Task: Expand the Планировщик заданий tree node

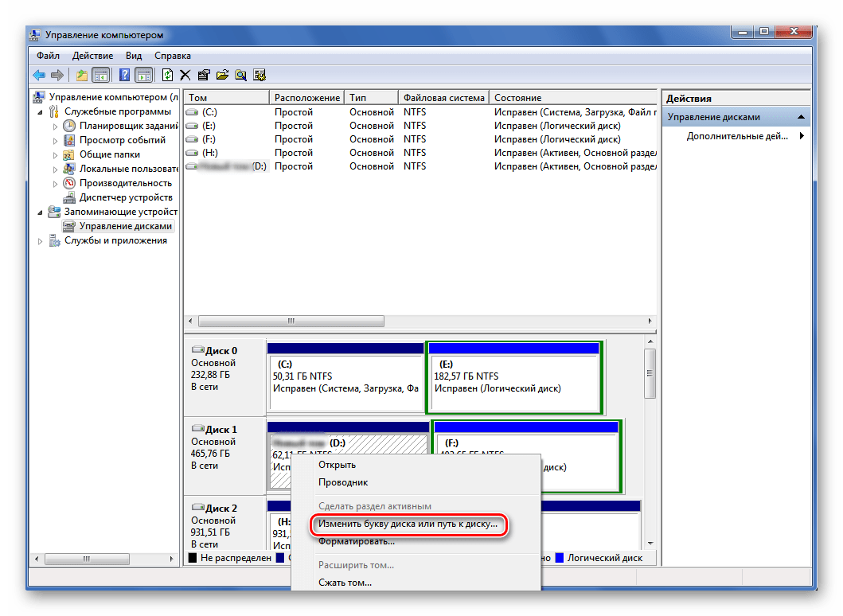Action: 55,126
